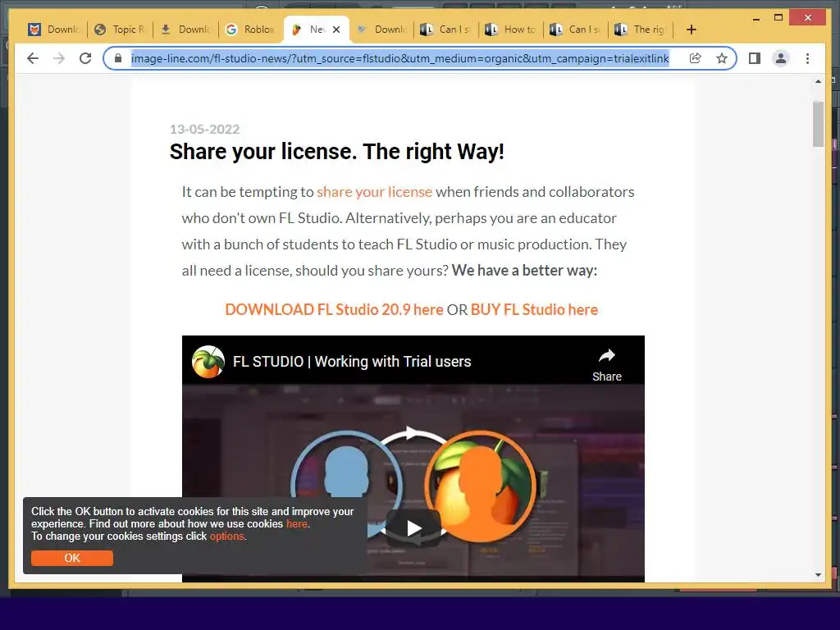The width and height of the screenshot is (840, 630).
Task: Open the browser side panel
Action: click(x=755, y=58)
